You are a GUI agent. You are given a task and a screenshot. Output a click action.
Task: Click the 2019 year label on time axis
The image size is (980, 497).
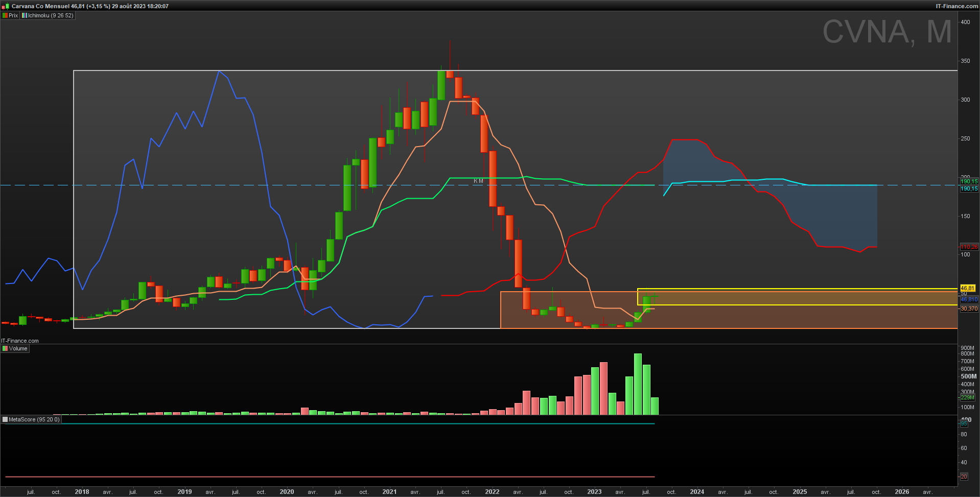(x=184, y=492)
